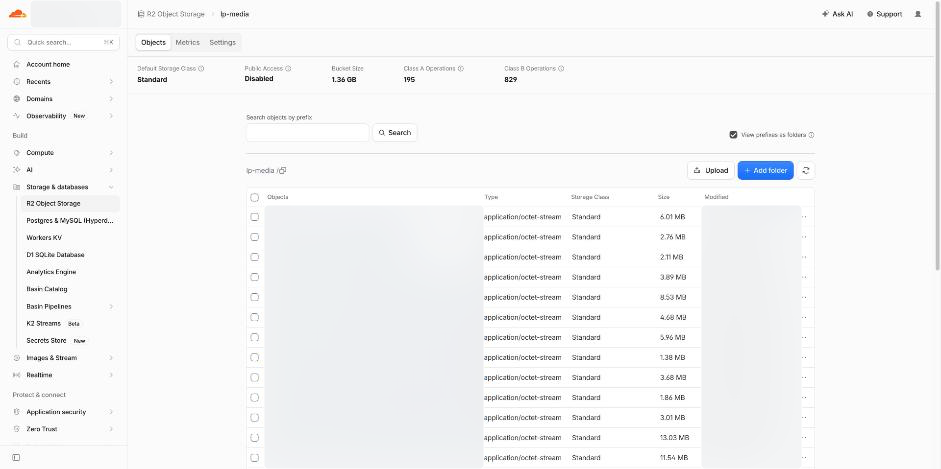Click the page vertical scrollbar

pyautogui.click(x=937, y=138)
